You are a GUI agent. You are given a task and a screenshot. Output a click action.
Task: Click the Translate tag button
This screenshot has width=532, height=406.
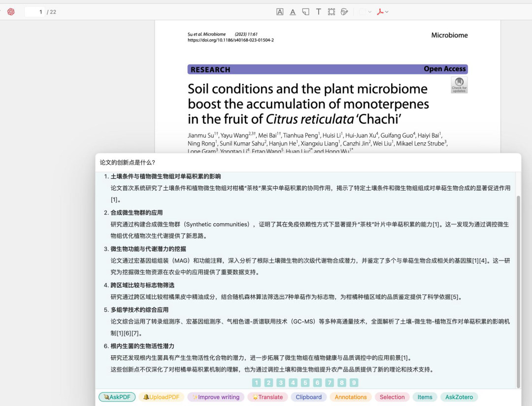coord(267,397)
